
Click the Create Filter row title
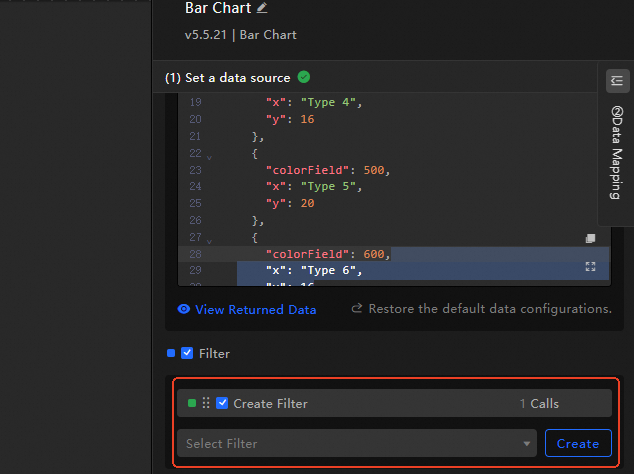271,403
